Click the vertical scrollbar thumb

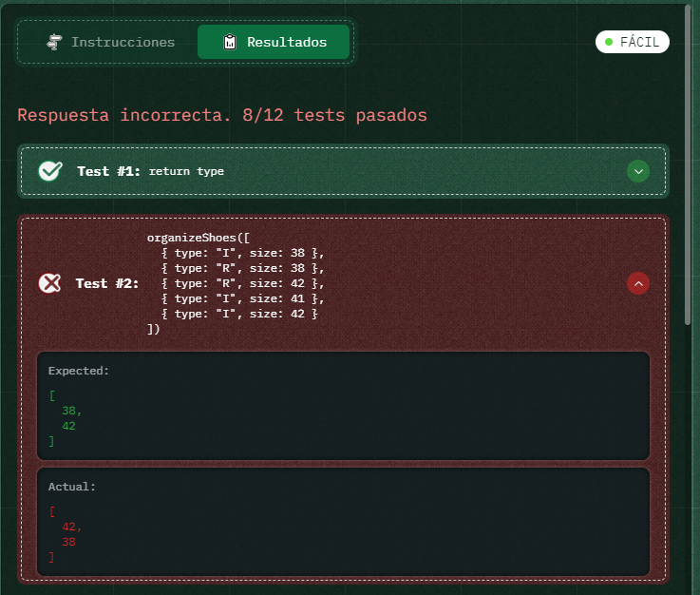click(x=688, y=164)
